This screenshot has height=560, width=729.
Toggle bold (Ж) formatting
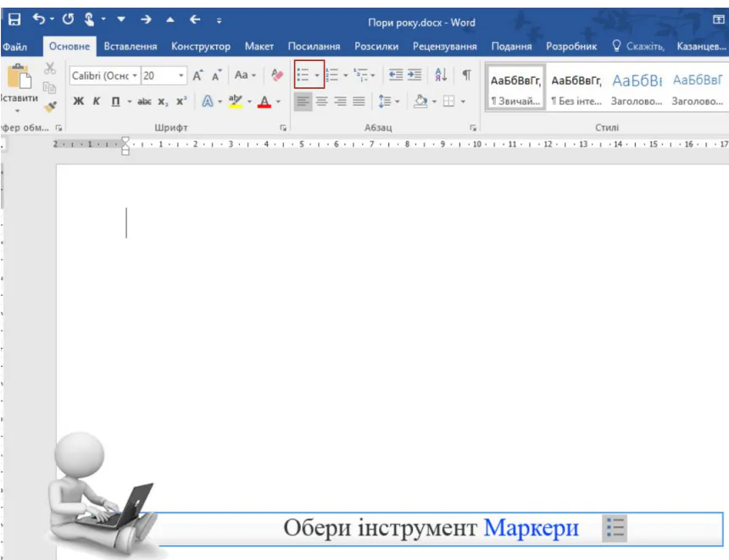(x=79, y=102)
